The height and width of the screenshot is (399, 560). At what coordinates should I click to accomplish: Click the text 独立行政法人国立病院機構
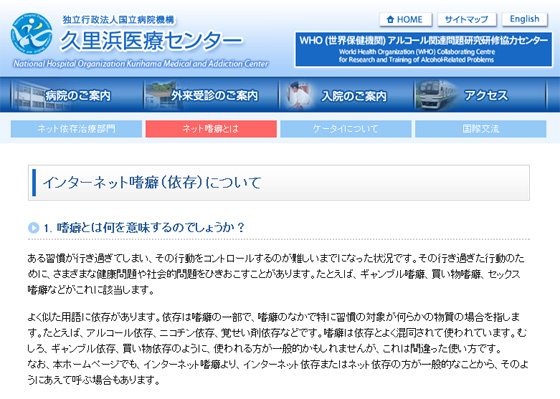119,20
